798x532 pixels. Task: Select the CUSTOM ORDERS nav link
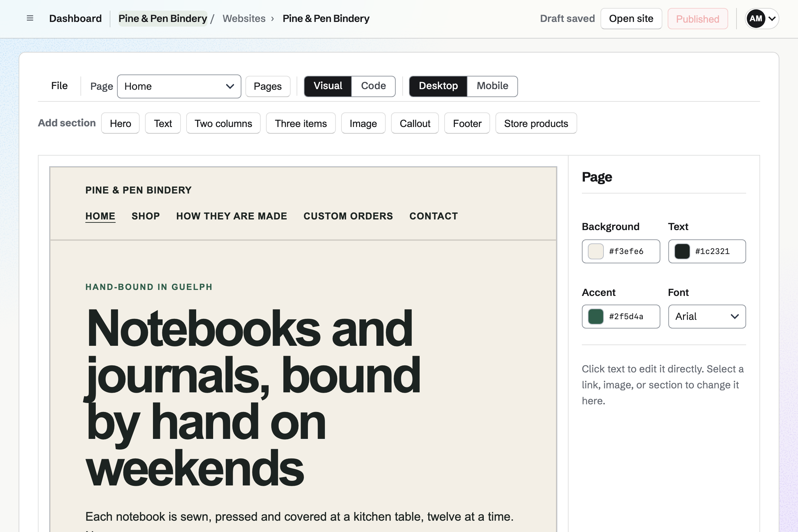pos(348,216)
